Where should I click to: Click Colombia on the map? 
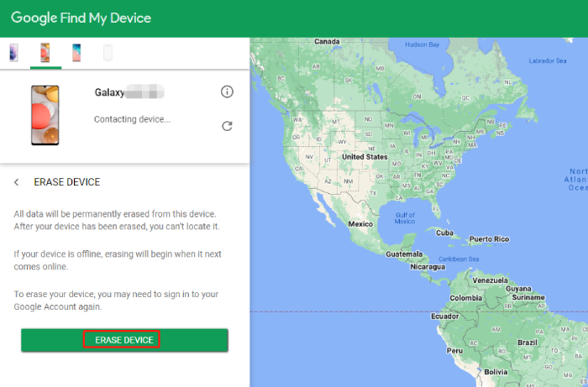[x=465, y=298]
